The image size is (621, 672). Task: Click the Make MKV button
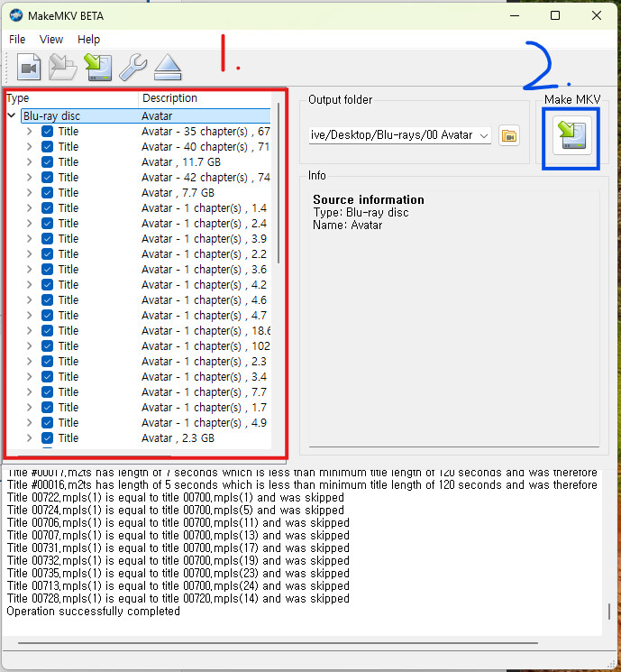click(x=571, y=135)
